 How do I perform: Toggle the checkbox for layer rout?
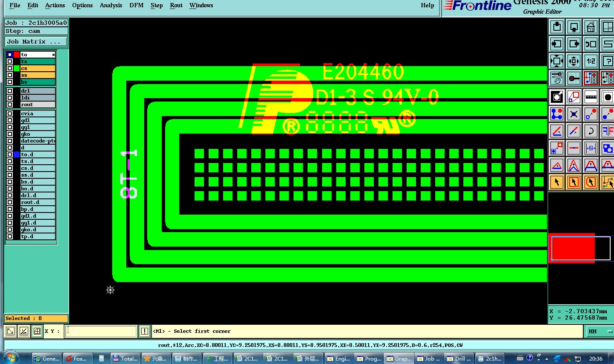(x=10, y=105)
